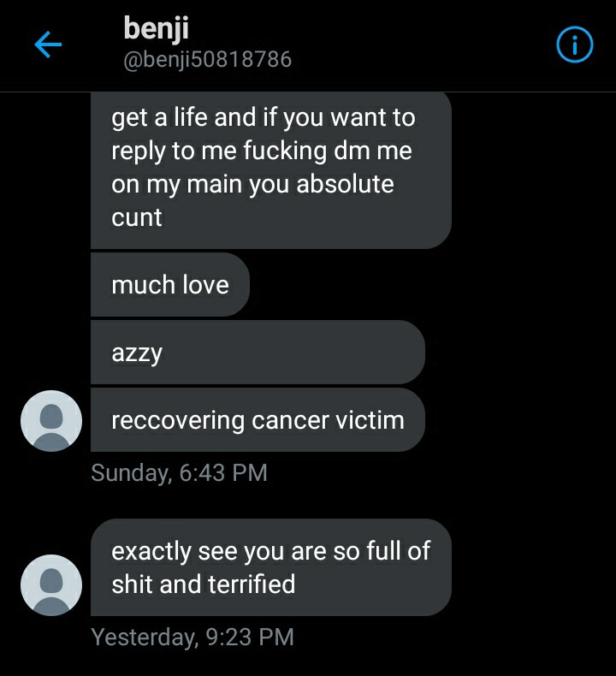Open benji's profile from the display name
Viewport: 616px width, 676px height.
pyautogui.click(x=156, y=29)
